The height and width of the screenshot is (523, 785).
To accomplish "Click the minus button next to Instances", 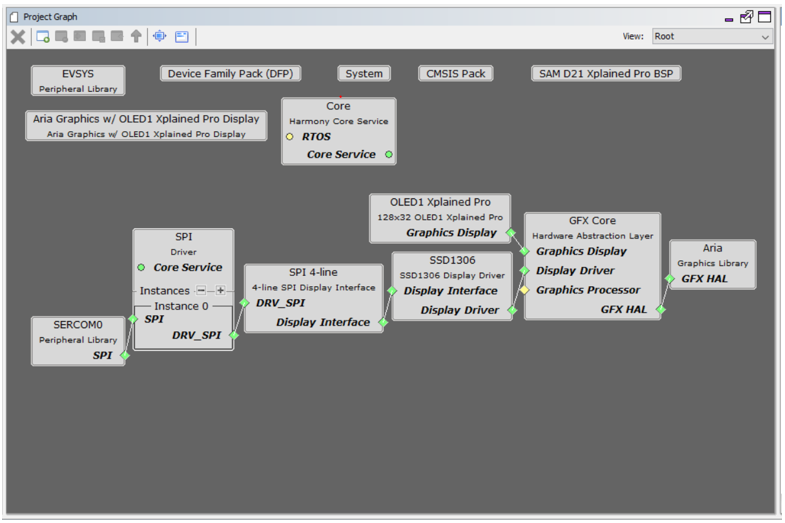I will tap(201, 290).
